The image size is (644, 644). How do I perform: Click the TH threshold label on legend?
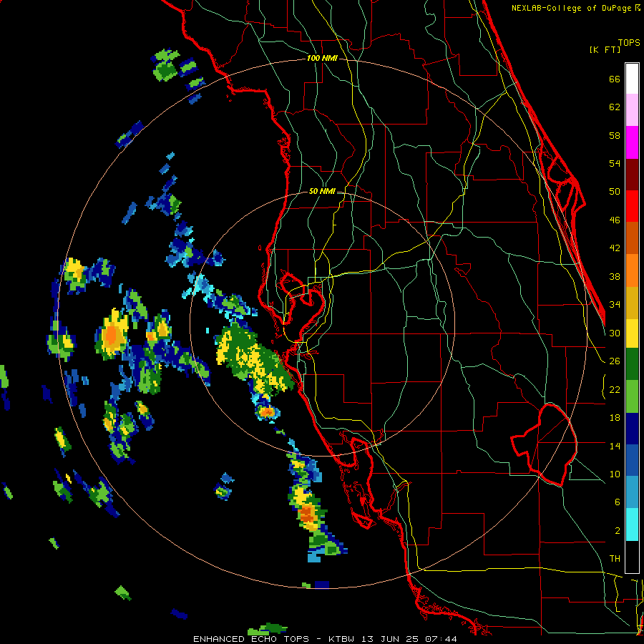pos(615,559)
